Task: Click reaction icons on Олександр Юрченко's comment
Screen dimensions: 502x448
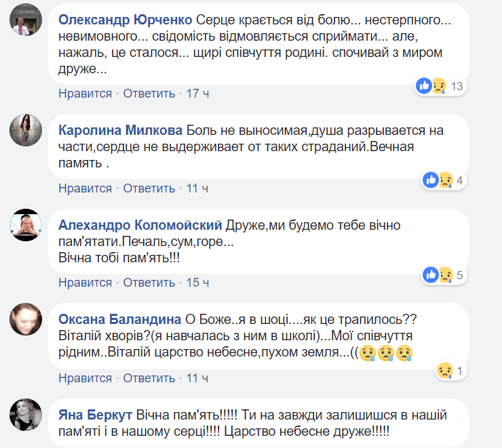Action: [x=431, y=86]
